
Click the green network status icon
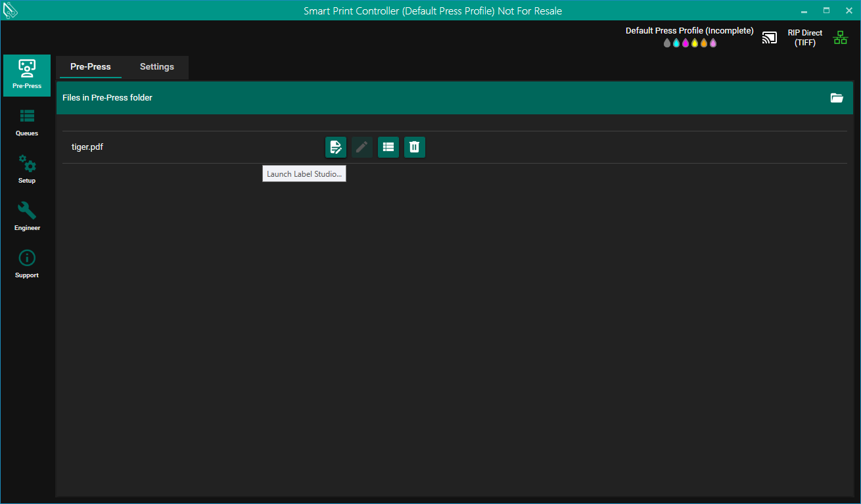pos(840,37)
